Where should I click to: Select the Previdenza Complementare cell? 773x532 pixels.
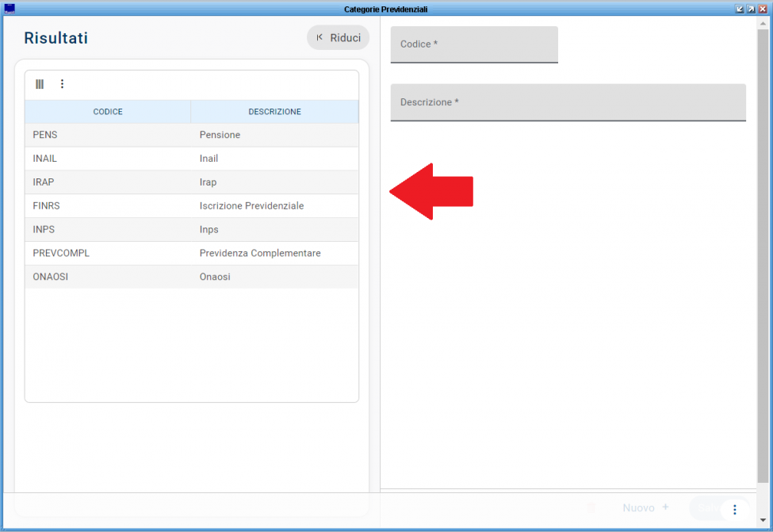click(x=274, y=254)
